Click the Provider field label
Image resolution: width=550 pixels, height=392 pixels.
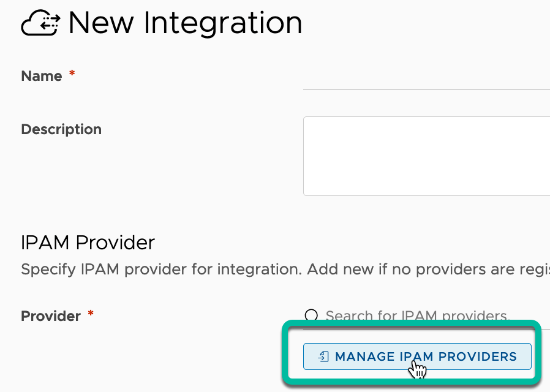(x=51, y=316)
